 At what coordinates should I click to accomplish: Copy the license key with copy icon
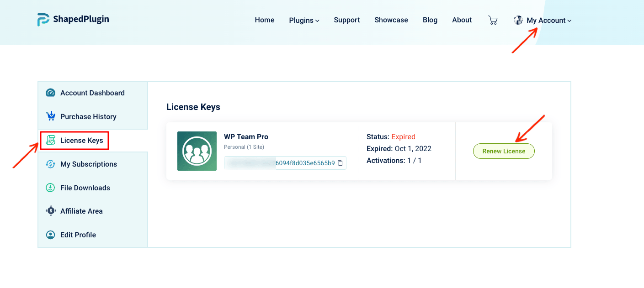[340, 163]
